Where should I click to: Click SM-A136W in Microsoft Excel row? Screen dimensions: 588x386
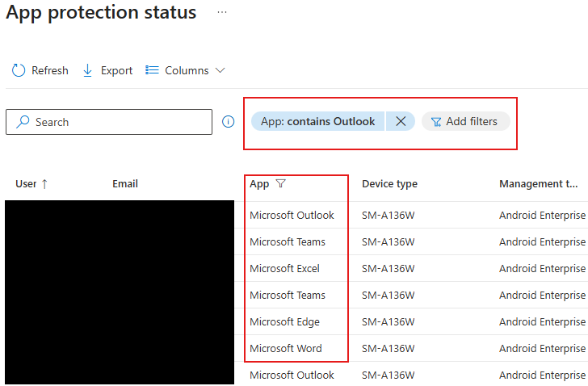coord(388,269)
